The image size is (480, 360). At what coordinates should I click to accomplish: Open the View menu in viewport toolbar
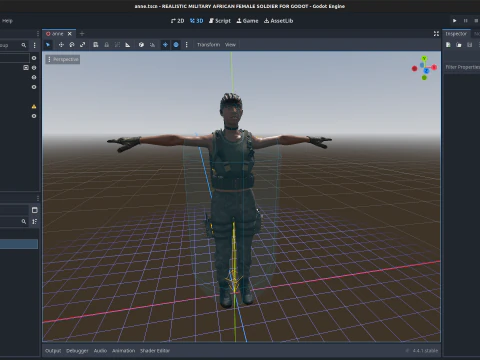tap(230, 45)
